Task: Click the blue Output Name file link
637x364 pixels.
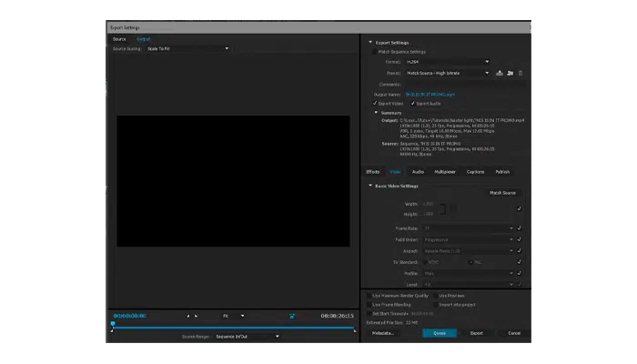Action: tap(430, 95)
